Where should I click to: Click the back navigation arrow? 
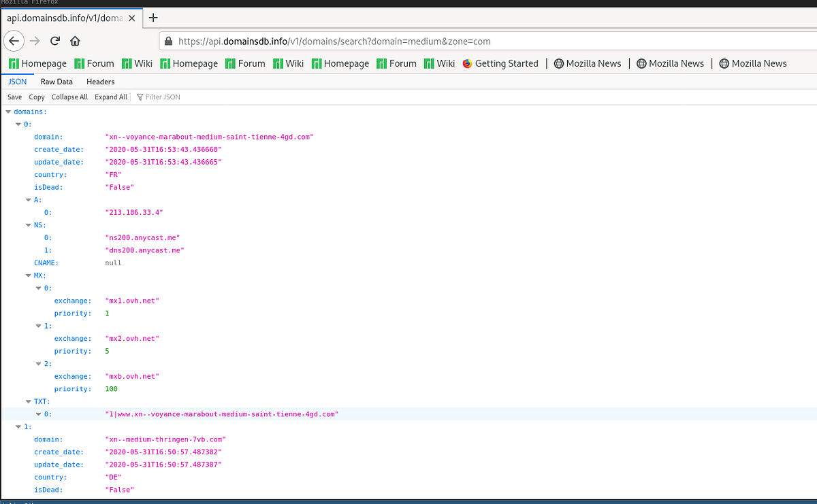coord(14,41)
